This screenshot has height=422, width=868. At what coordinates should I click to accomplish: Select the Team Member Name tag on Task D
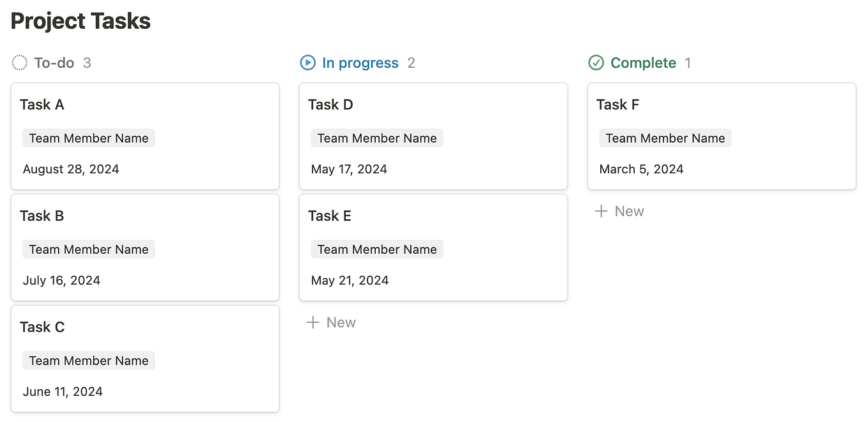coord(376,137)
